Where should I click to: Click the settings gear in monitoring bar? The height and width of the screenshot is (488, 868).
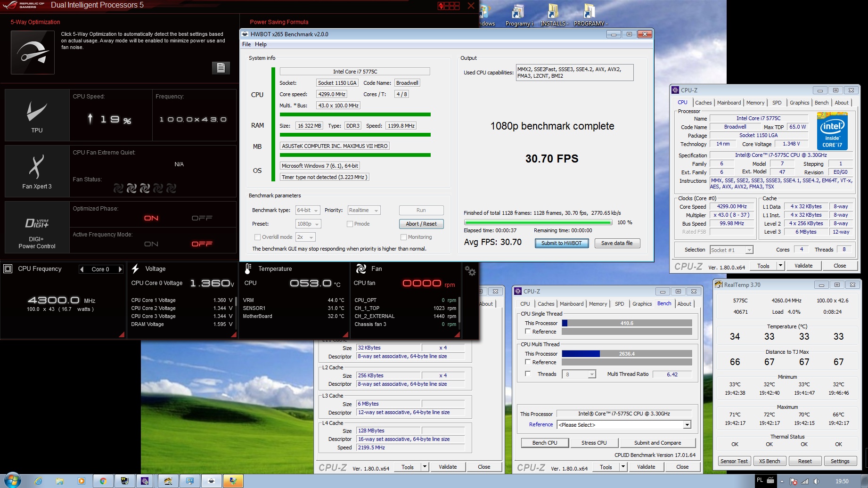tap(470, 270)
